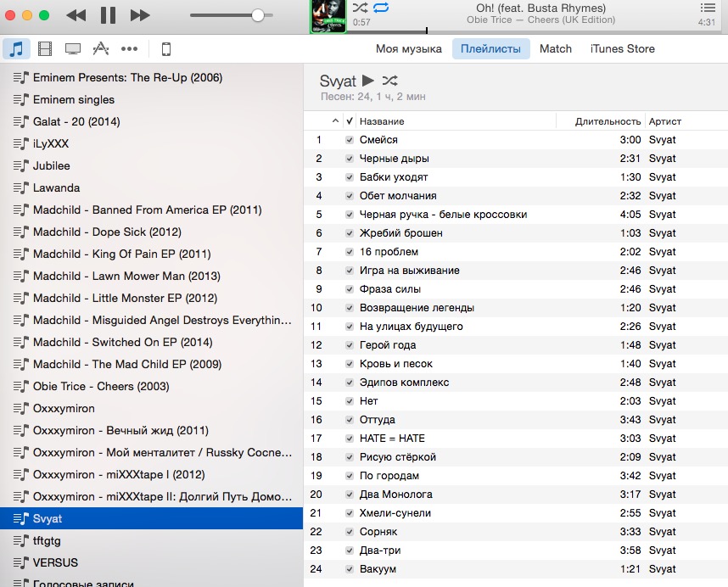728x587 pixels.
Task: Open the VERSUS playlist
Action: (151, 562)
